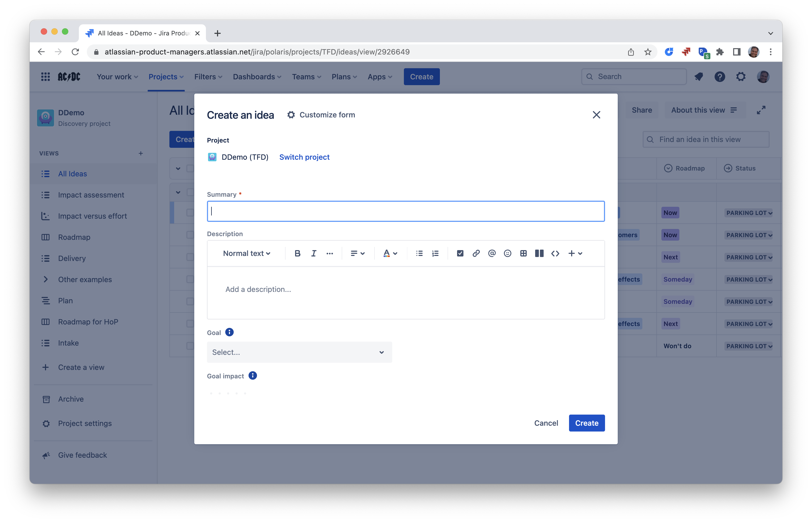Insert a mention using the @ icon
Image resolution: width=812 pixels, height=523 pixels.
click(491, 253)
